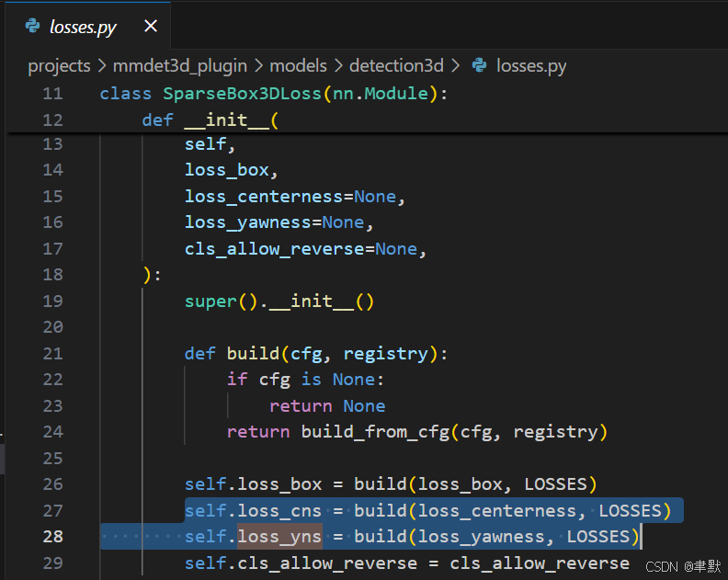This screenshot has height=580, width=728.
Task: Open the 'detection3d' breadcrumb segment
Action: coord(396,66)
